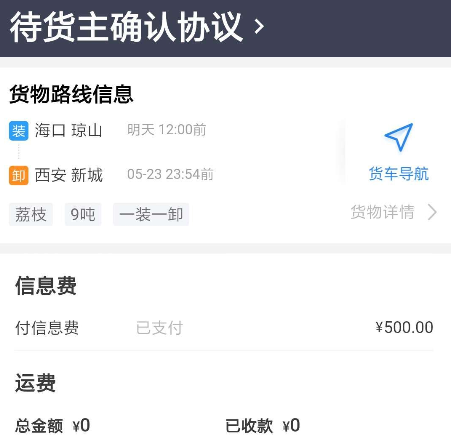Tap the 总金额 ¥0 freight total

(53, 426)
